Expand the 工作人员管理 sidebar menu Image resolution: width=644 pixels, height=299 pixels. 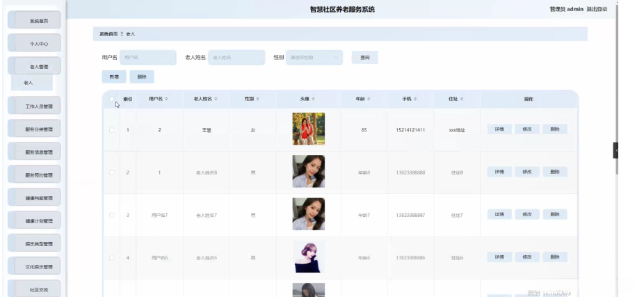35,106
